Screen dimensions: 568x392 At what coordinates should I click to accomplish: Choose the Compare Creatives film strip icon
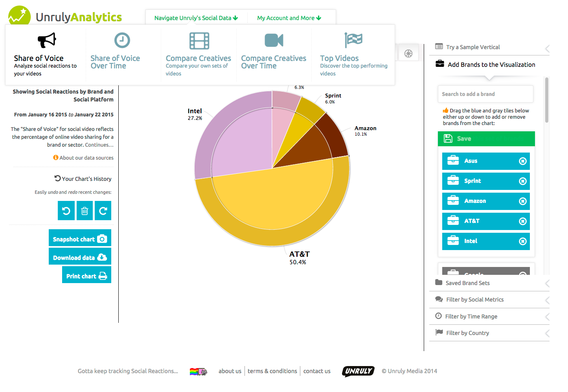pos(199,40)
